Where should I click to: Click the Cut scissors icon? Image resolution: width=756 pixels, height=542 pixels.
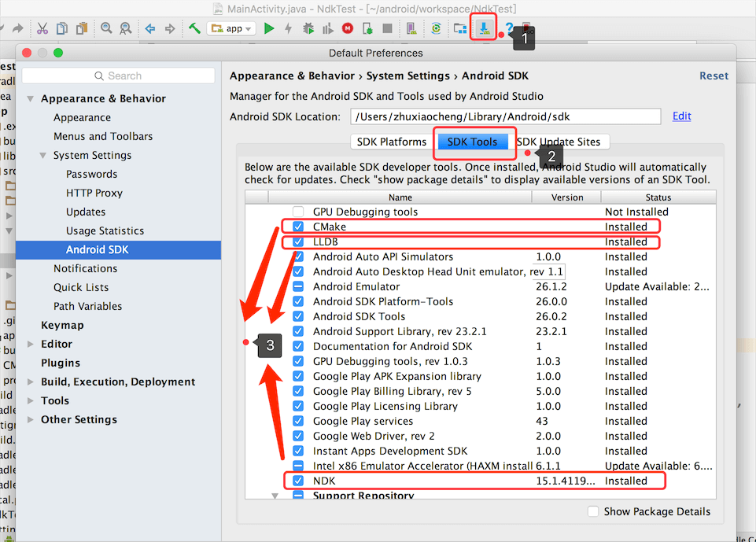42,29
